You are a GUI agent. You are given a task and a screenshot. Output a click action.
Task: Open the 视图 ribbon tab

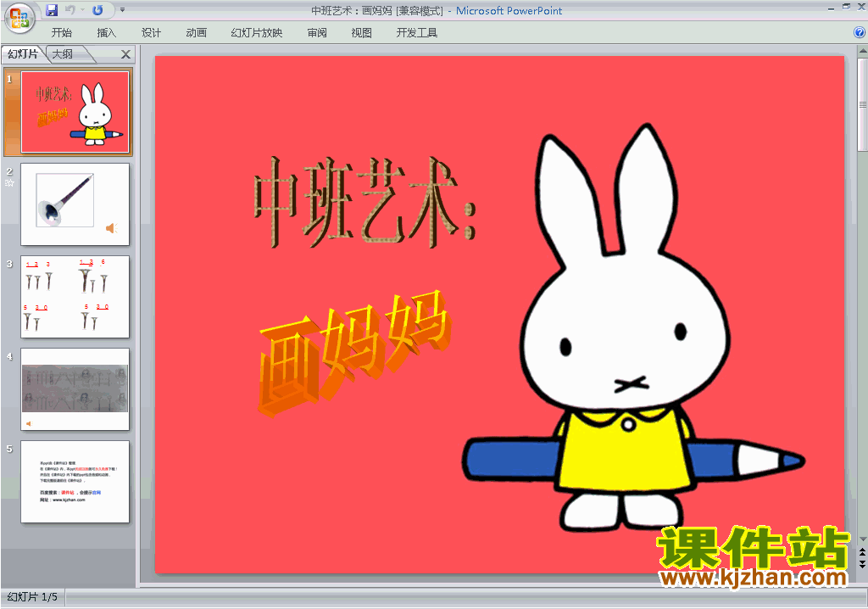pos(361,33)
